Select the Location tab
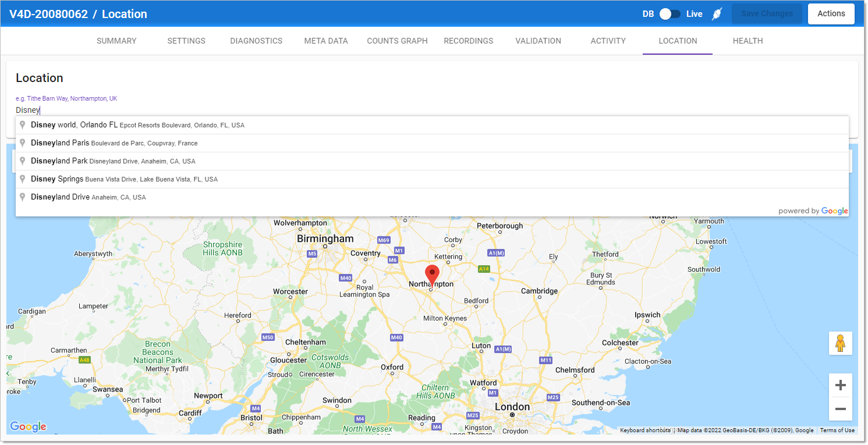This screenshot has width=868, height=445. point(678,41)
